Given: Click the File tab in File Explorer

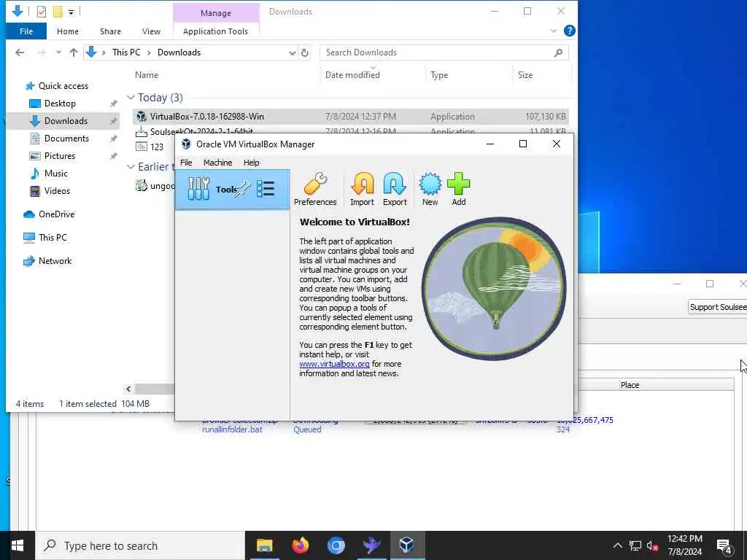Looking at the screenshot, I should (26, 31).
